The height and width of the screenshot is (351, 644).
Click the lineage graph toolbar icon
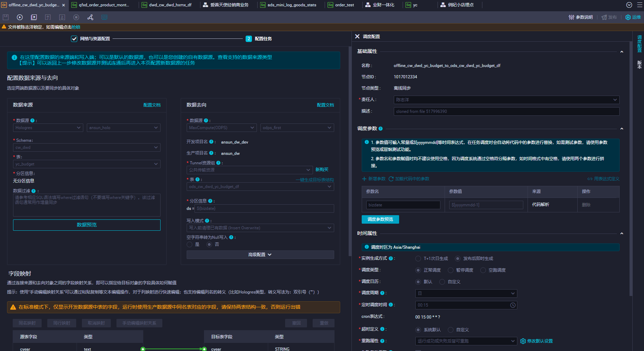(x=90, y=17)
